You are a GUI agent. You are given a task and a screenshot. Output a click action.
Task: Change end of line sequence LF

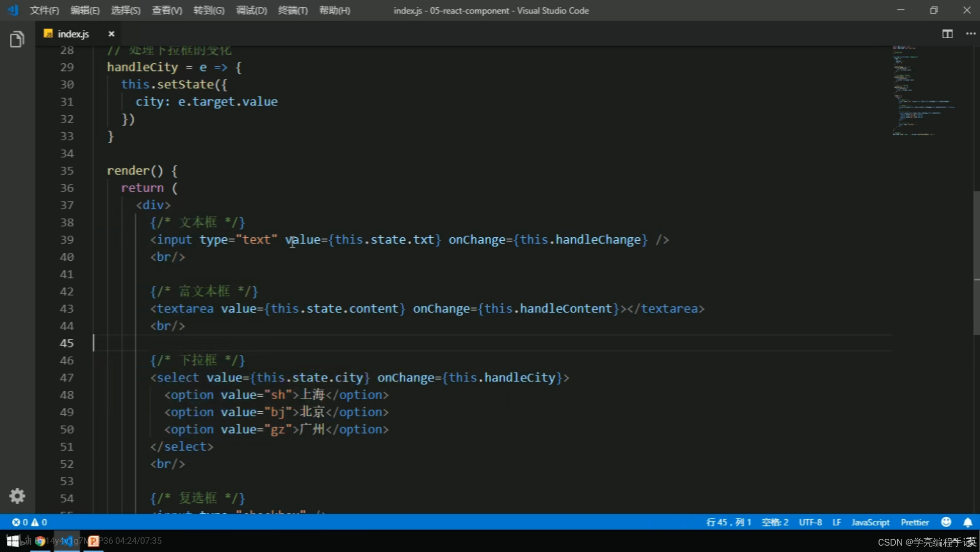(837, 522)
